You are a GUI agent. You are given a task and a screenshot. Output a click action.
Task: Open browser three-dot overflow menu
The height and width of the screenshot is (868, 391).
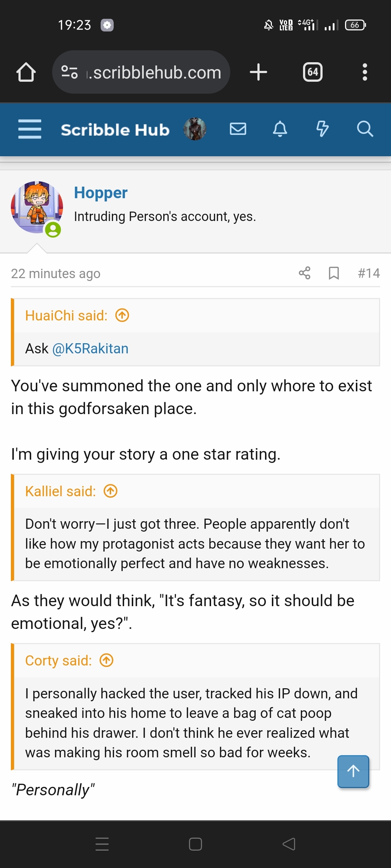(365, 72)
